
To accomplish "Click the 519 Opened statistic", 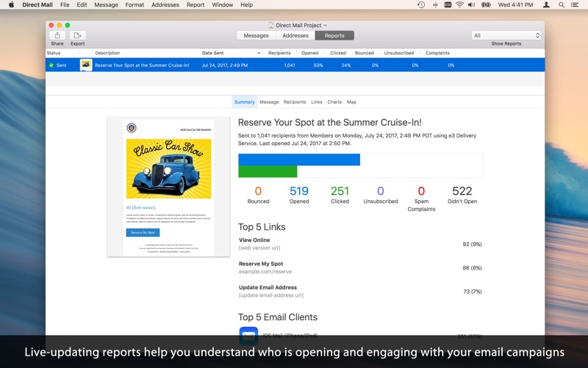I will click(299, 195).
